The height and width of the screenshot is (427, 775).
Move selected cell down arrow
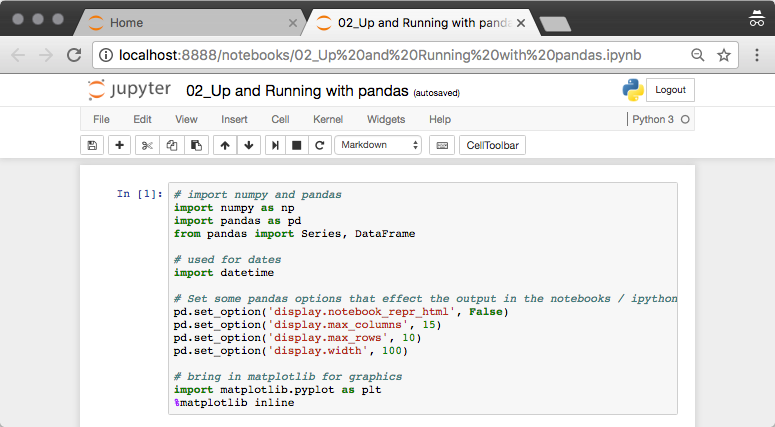tap(249, 145)
